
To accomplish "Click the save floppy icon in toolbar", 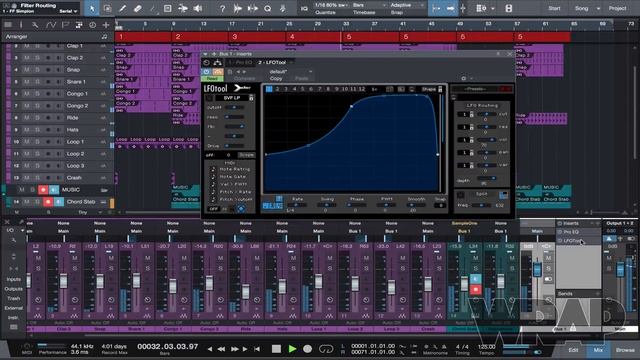I will tap(509, 8).
